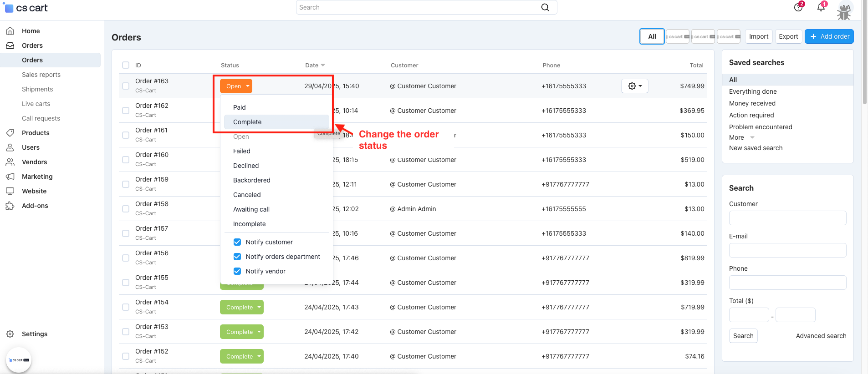The height and width of the screenshot is (374, 868).
Task: Focus the top Search field
Action: [426, 7]
